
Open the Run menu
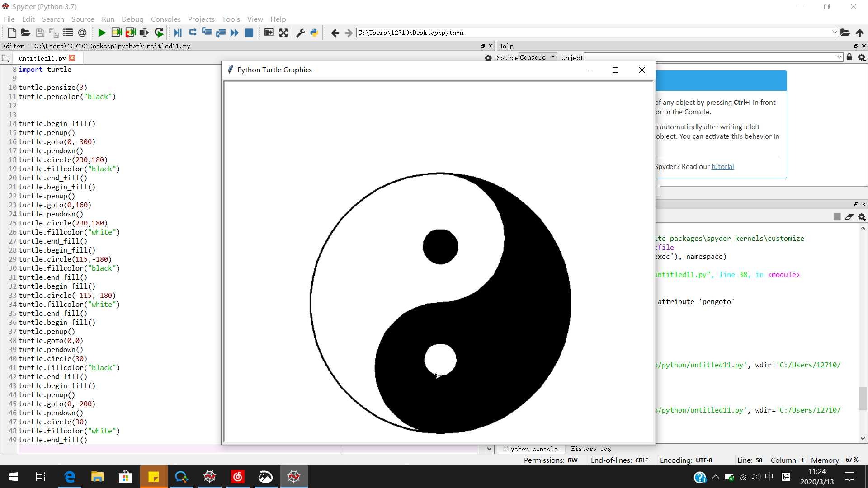pos(108,19)
